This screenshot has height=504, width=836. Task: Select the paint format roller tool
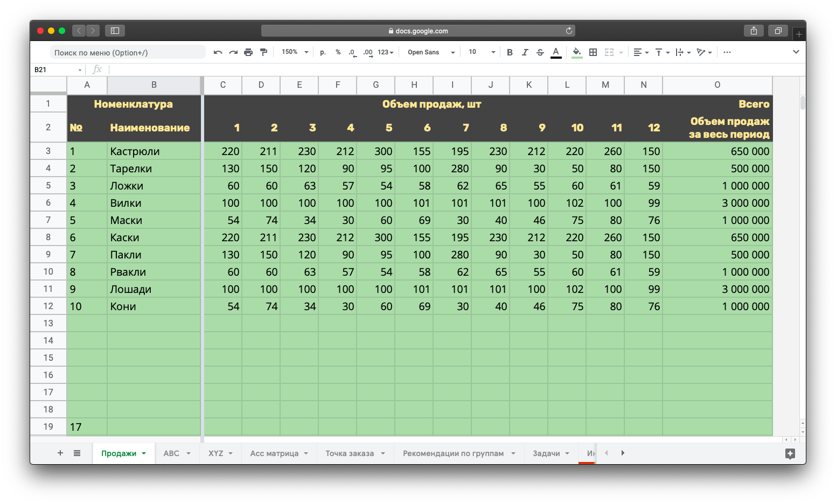[263, 52]
